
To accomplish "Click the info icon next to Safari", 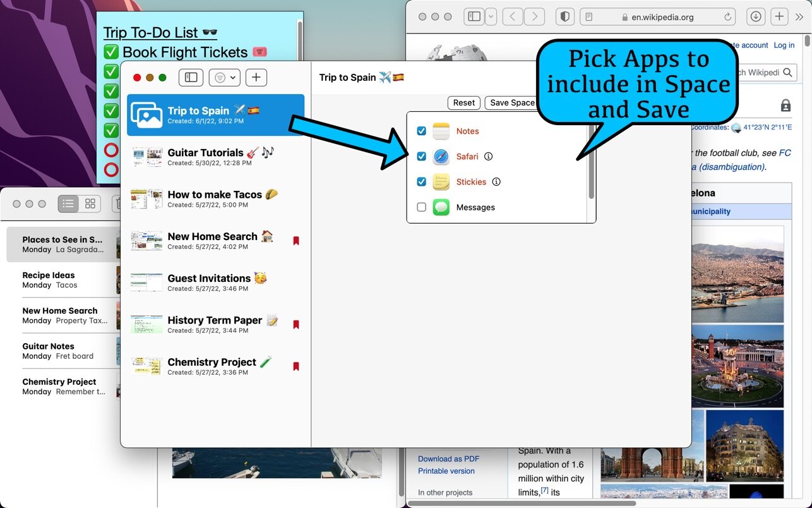I will [488, 157].
